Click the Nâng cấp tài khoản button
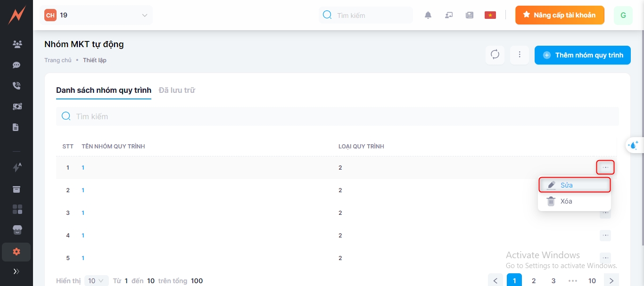644x286 pixels. point(560,15)
